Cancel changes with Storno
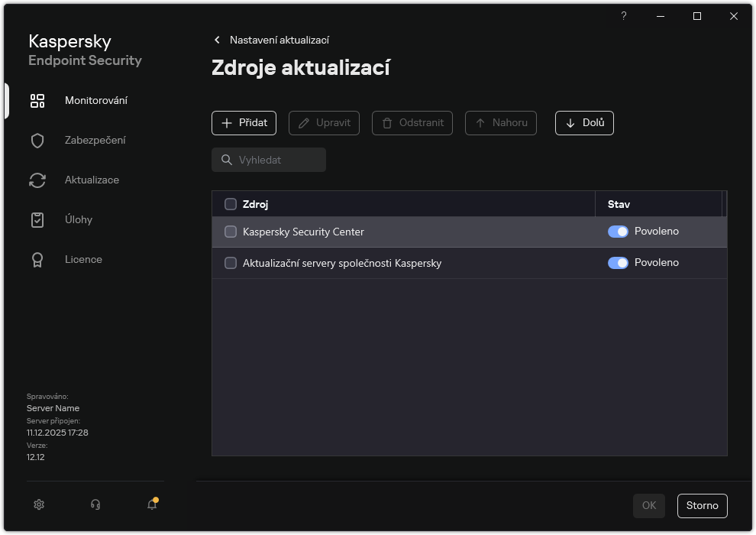The width and height of the screenshot is (756, 535). coord(702,505)
